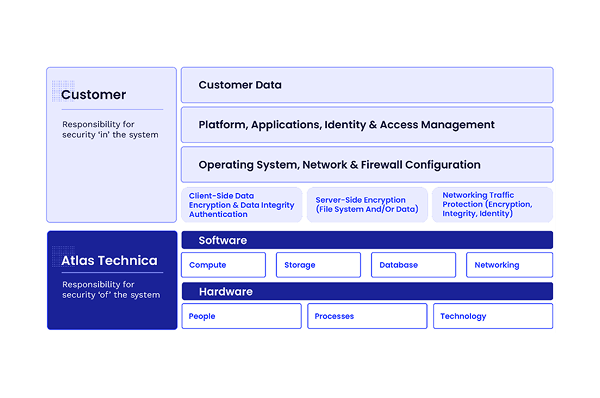Click the Customer Data box
This screenshot has width=600, height=398.
coord(367,85)
